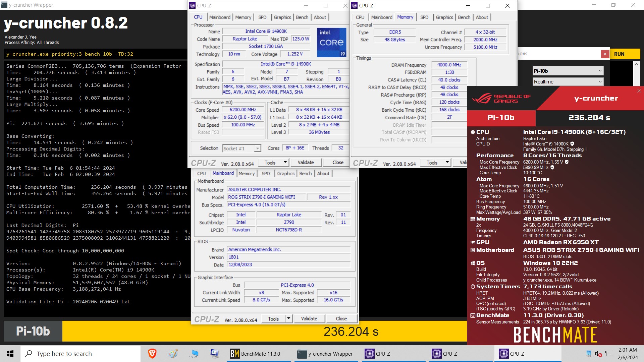Click CPU-Z icon in Processor window title bar
The image size is (644, 362).
[192, 5]
